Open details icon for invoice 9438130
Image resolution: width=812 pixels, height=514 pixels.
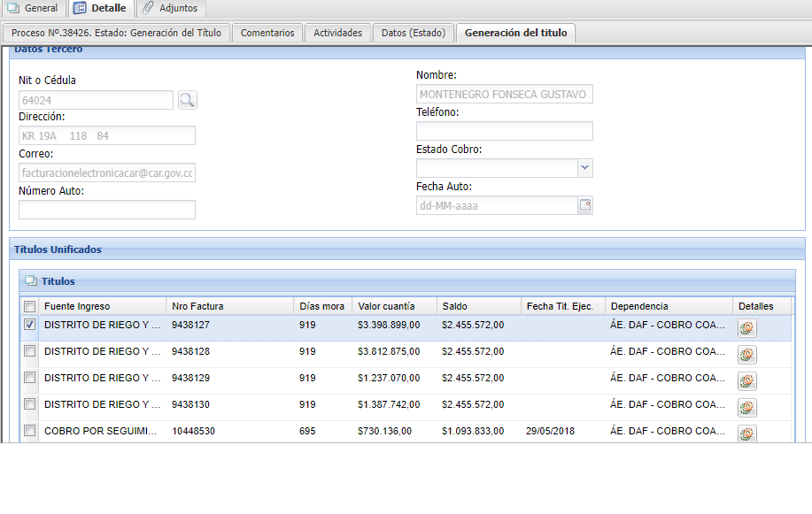click(746, 408)
